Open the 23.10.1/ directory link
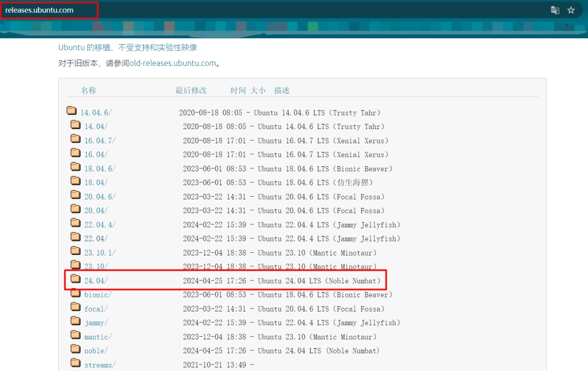This screenshot has height=371, width=588. [100, 253]
